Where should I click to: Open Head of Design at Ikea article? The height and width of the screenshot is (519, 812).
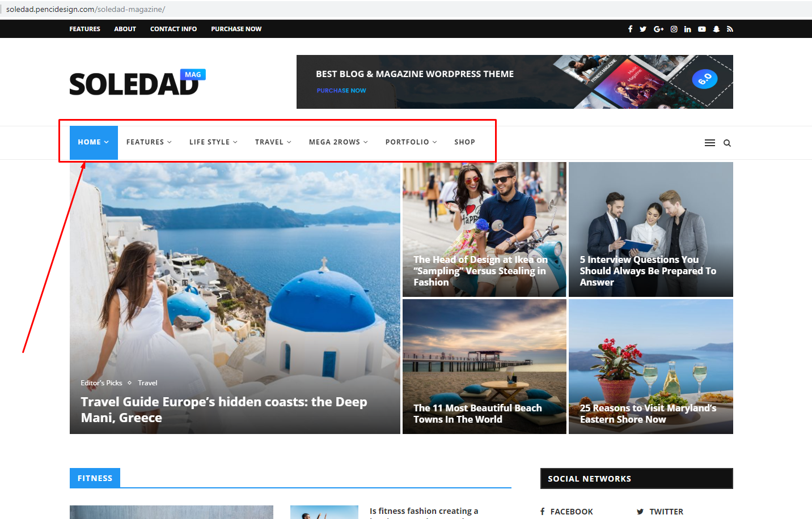click(x=480, y=271)
